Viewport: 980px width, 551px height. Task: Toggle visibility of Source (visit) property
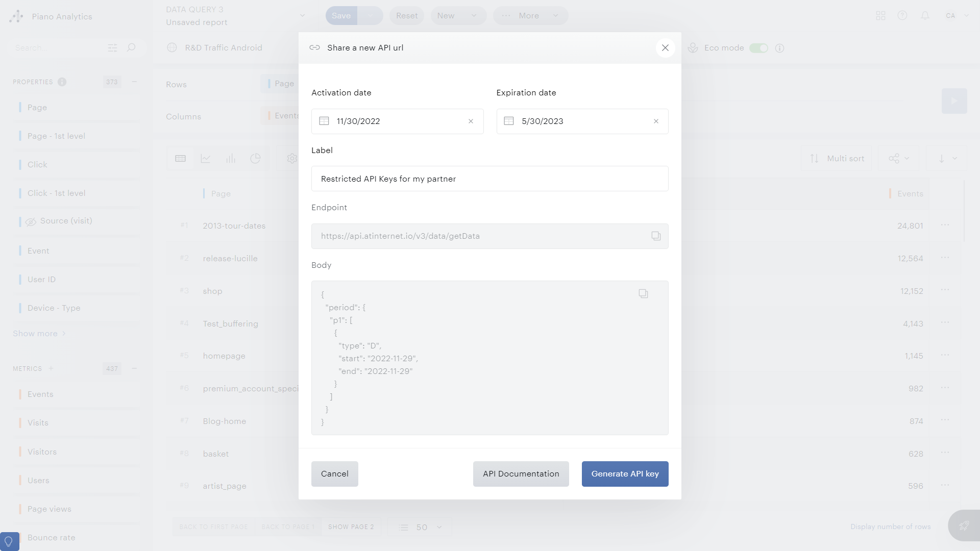point(31,221)
